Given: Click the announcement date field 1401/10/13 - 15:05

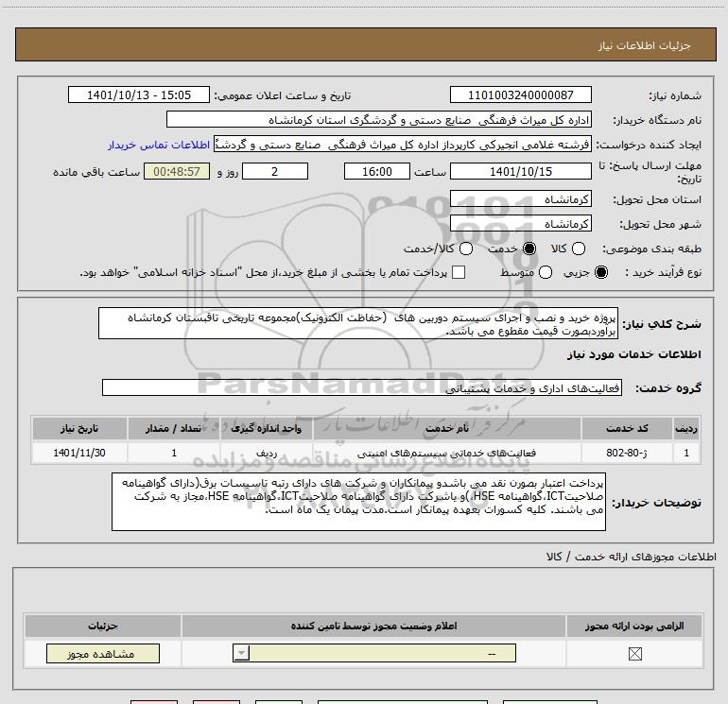Looking at the screenshot, I should point(139,94).
